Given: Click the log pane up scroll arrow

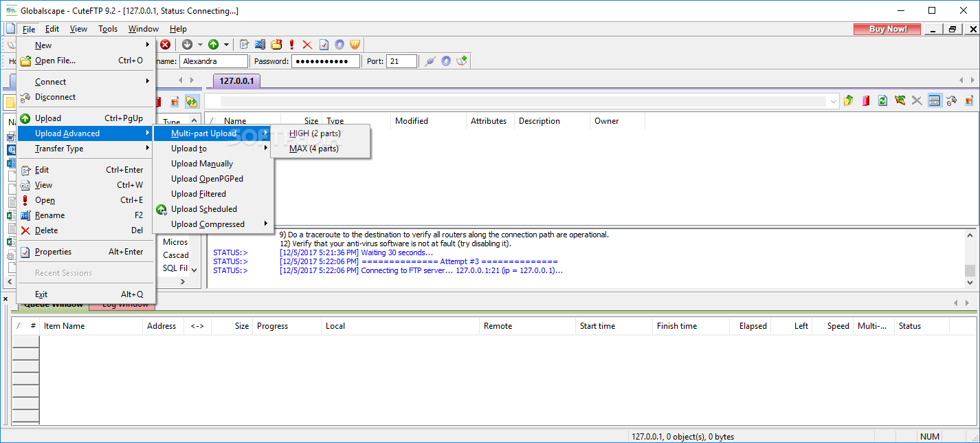Looking at the screenshot, I should 970,235.
